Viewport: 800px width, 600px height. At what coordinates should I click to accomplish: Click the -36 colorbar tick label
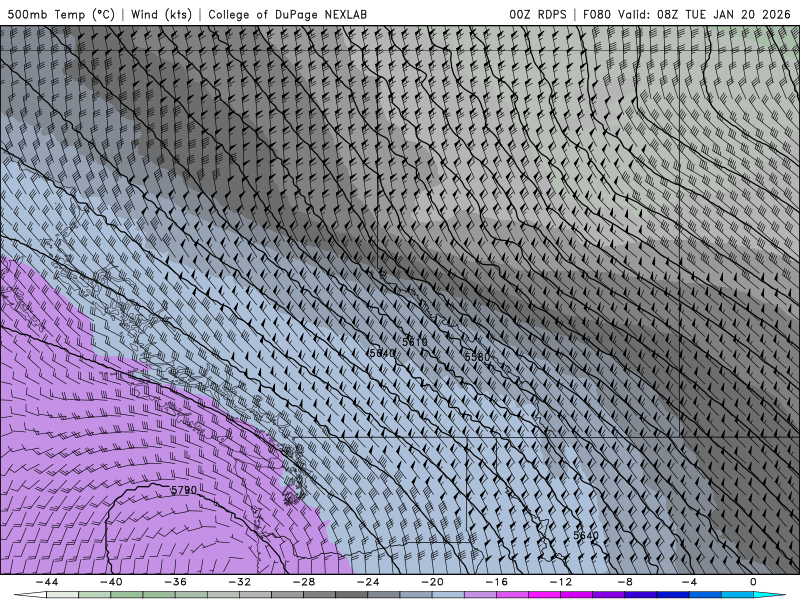click(176, 582)
